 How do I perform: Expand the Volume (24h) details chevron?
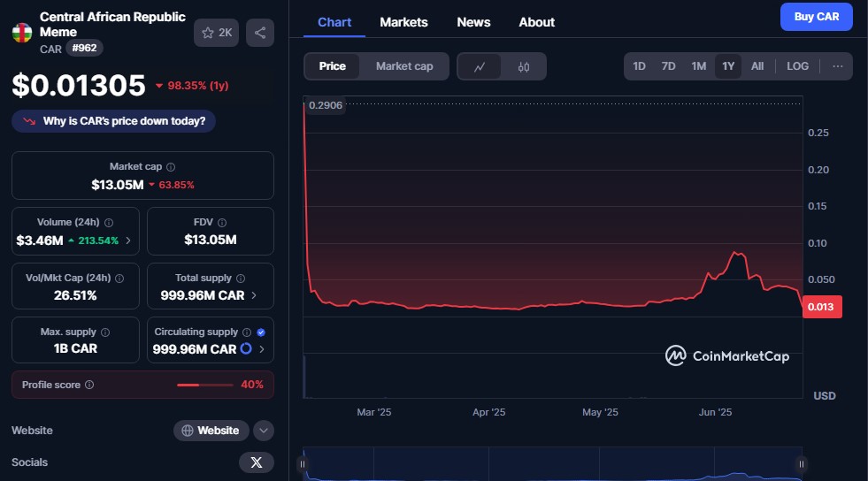coord(128,240)
